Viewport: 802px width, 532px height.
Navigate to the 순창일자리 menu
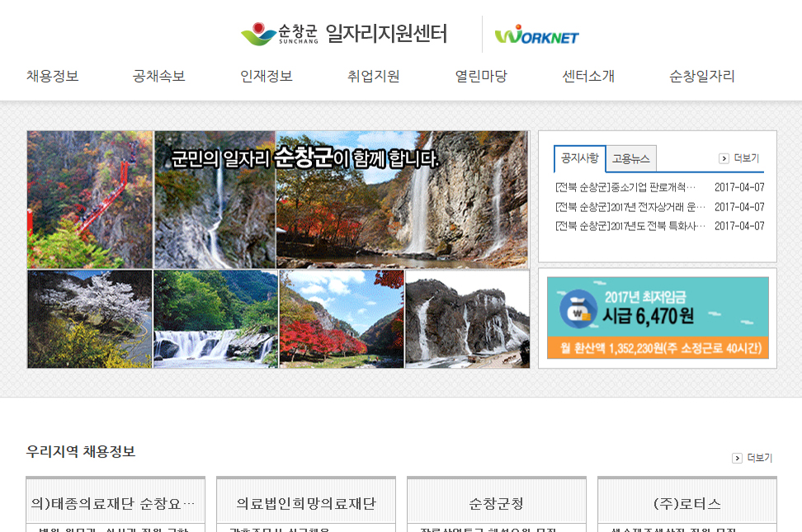pyautogui.click(x=701, y=77)
